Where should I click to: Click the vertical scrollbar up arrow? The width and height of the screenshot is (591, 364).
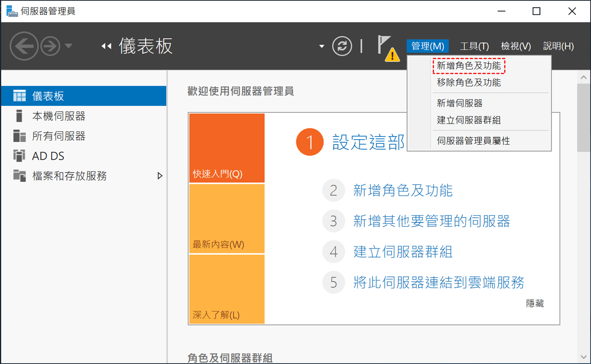584,78
